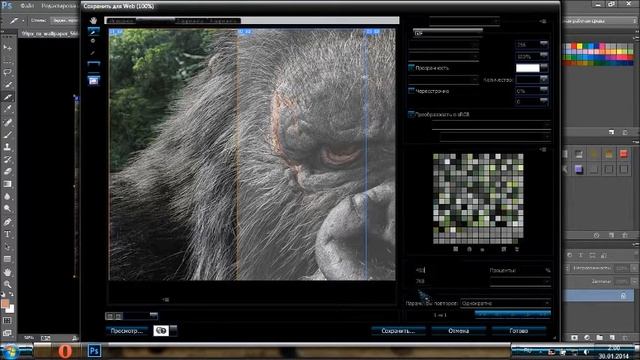The image size is (640, 360).
Task: Click the Отмена button
Action: (x=458, y=331)
